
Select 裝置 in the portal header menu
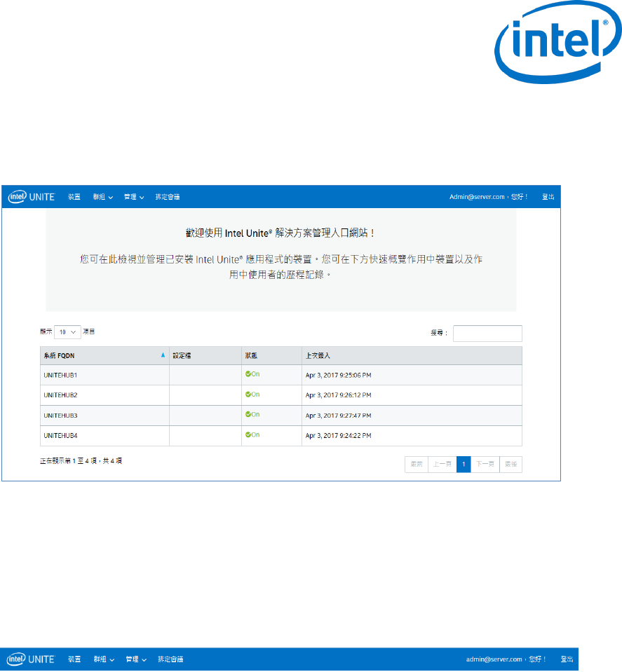click(74, 197)
